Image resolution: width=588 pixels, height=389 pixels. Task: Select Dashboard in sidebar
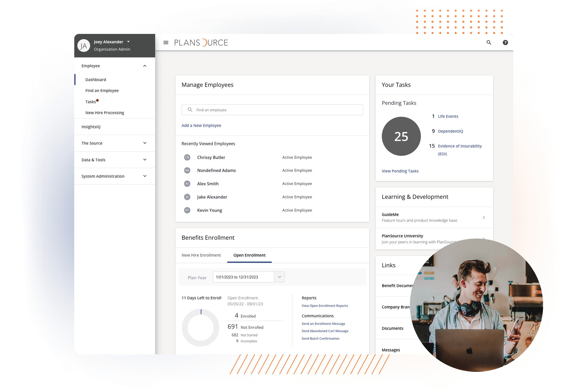tap(96, 80)
